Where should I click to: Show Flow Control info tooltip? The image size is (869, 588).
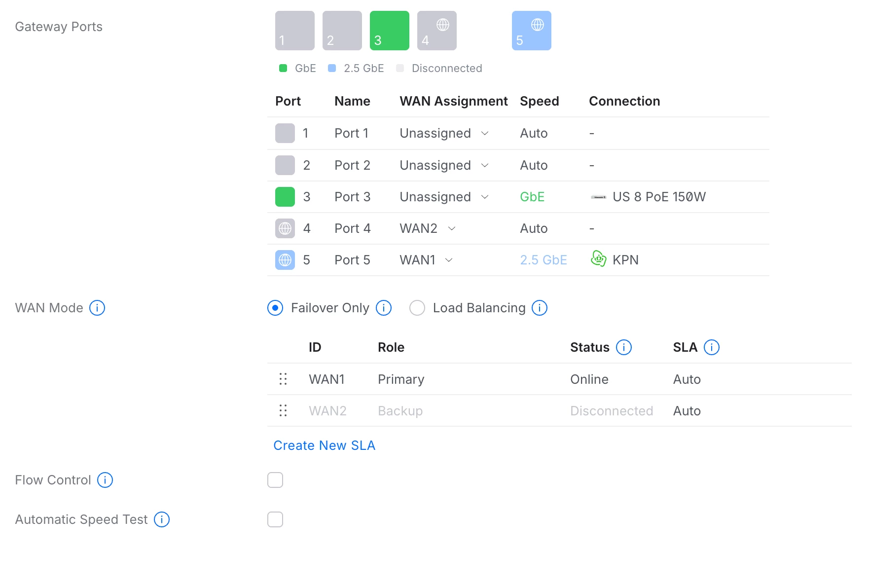(x=105, y=480)
